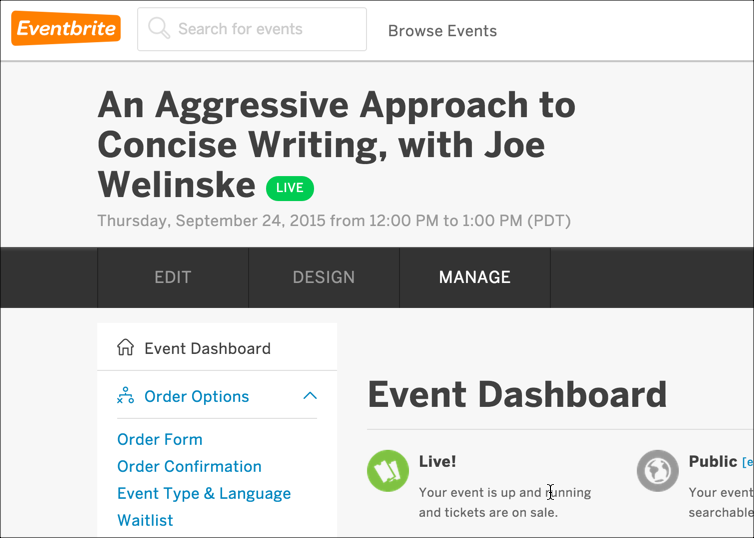Viewport: 754px width, 538px height.
Task: Click the gray Public globe icon
Action: pyautogui.click(x=658, y=471)
